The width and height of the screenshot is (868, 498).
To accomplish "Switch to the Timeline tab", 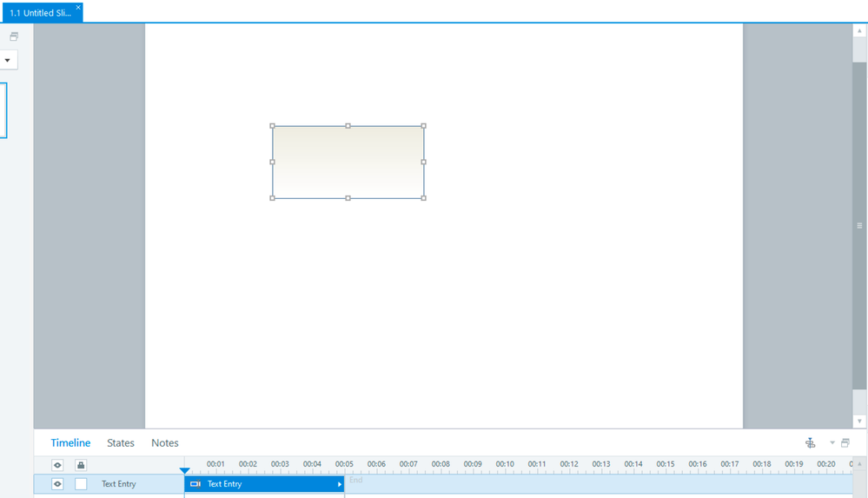I will click(x=70, y=442).
